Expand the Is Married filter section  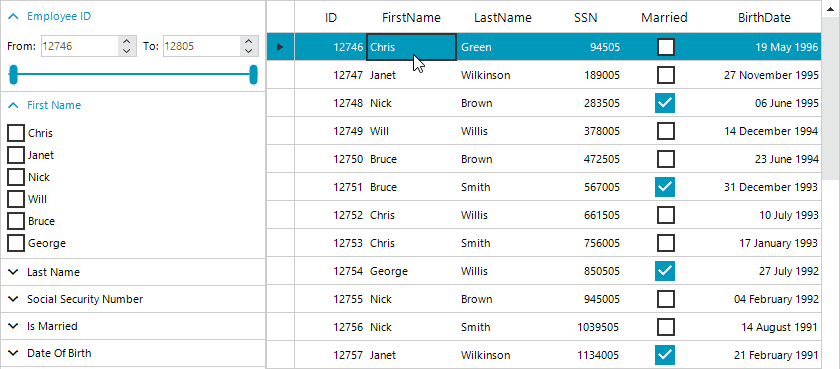14,326
